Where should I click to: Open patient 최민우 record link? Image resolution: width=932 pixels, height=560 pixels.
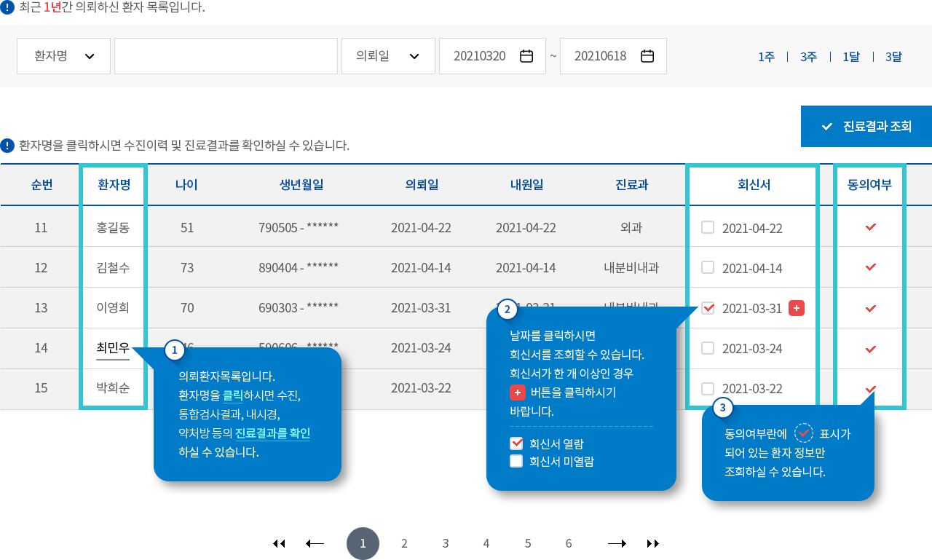(x=113, y=348)
